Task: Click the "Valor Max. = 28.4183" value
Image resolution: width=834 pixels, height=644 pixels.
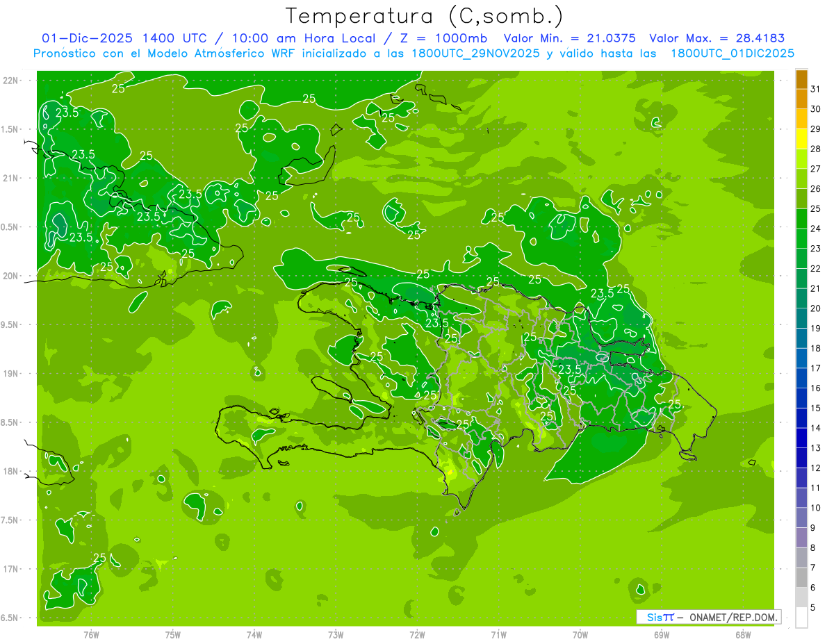Action: click(x=717, y=38)
